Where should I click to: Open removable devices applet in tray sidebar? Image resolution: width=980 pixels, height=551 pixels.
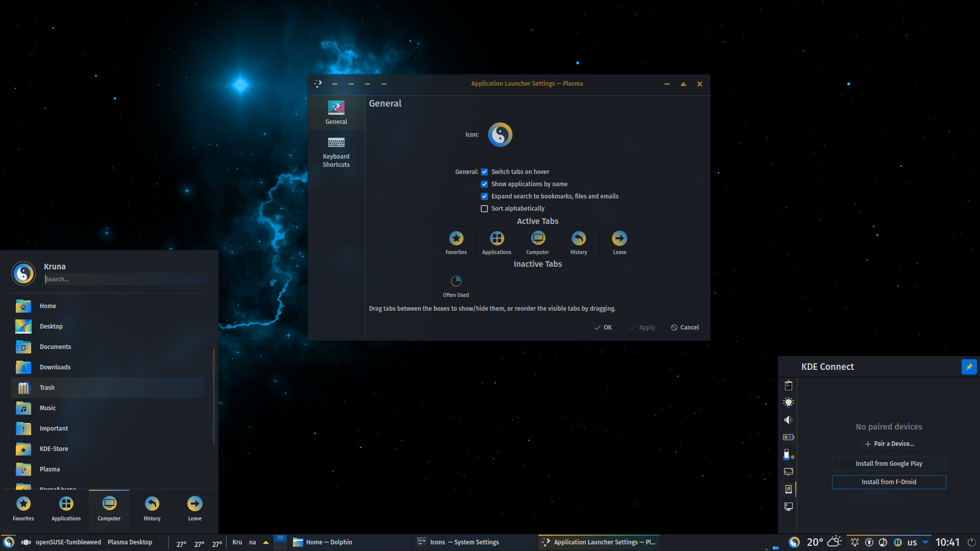click(789, 455)
